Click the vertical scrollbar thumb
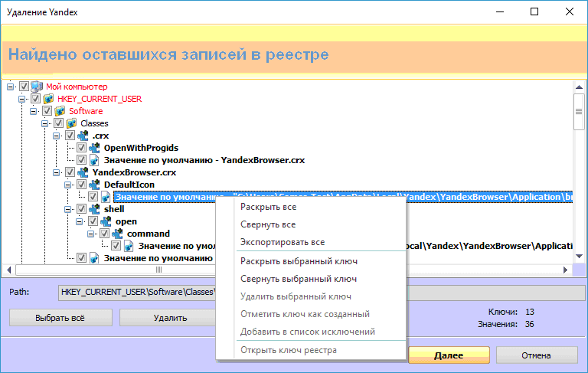 [579, 112]
